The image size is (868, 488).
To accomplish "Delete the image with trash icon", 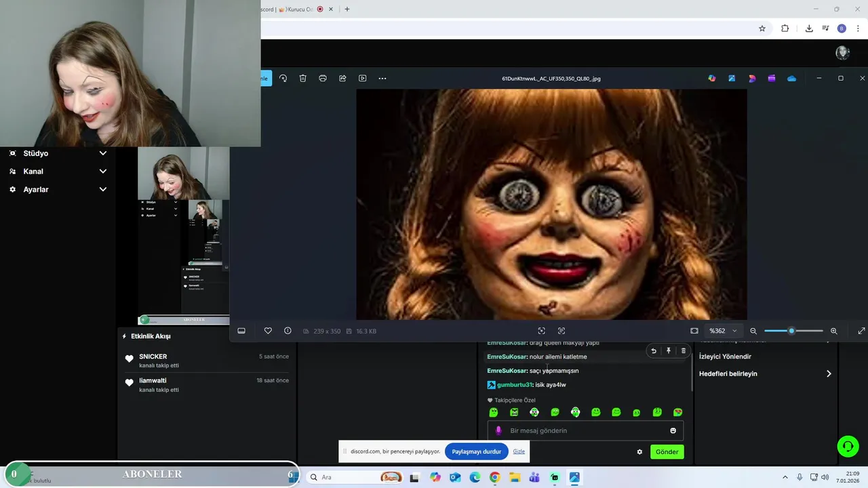I will (x=302, y=79).
